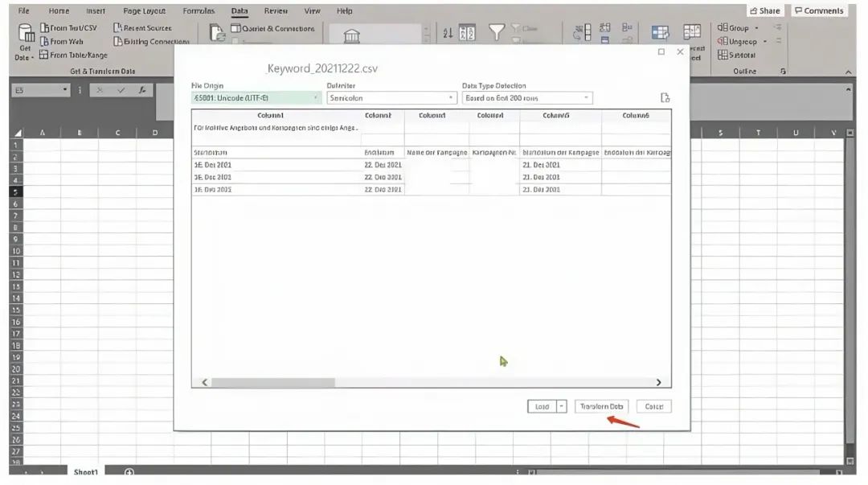This screenshot has width=868, height=485.
Task: Select the Sheet1 tab
Action: [x=85, y=472]
